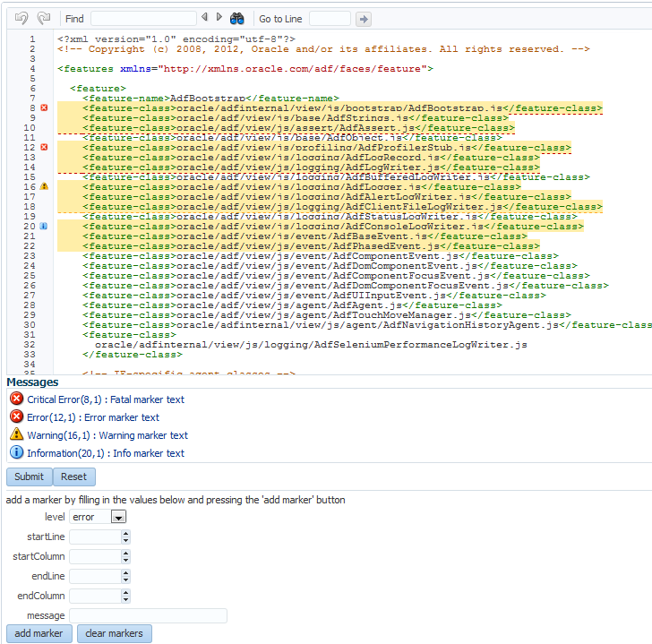The height and width of the screenshot is (644, 652).
Task: Click the warning marker icon on line 16
Action: (x=44, y=186)
